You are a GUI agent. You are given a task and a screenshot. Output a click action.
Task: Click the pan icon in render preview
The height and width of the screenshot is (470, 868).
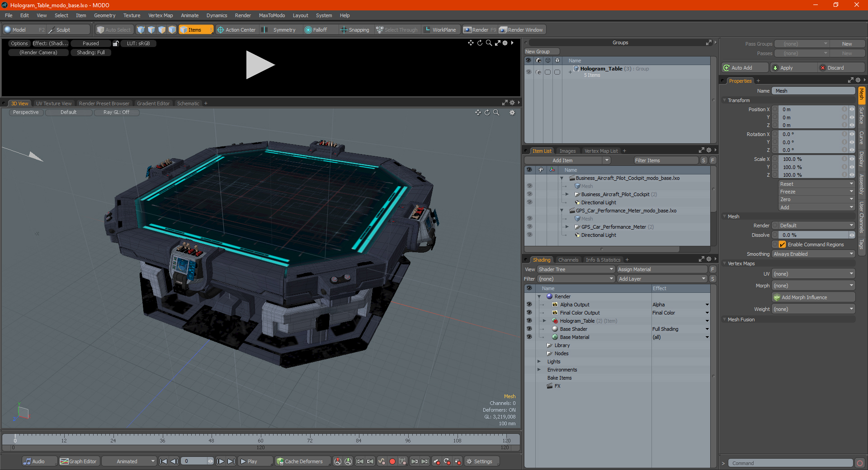coord(471,43)
